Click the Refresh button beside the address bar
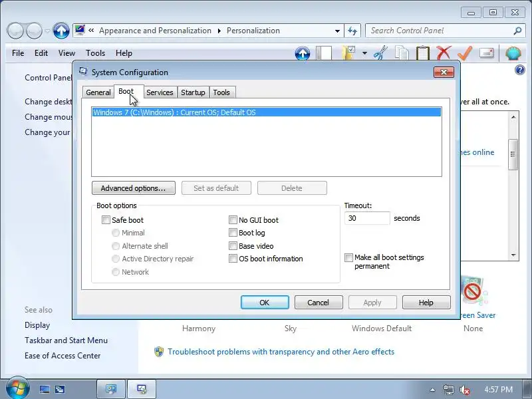Image resolution: width=532 pixels, height=399 pixels. tap(352, 31)
